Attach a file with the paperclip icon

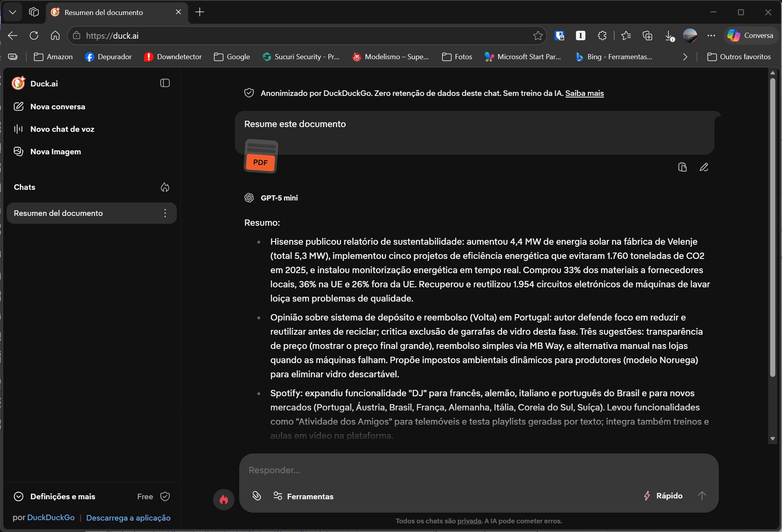(257, 496)
